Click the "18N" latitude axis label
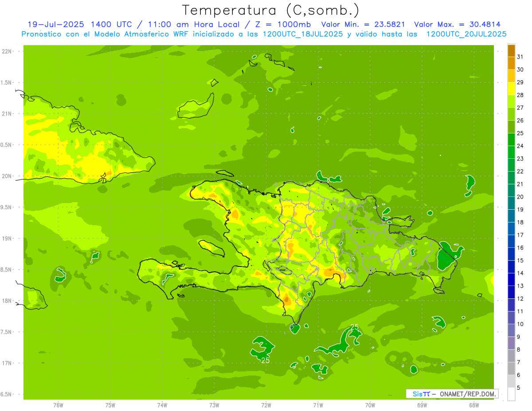Screen dimensions: 532x411 7,301
